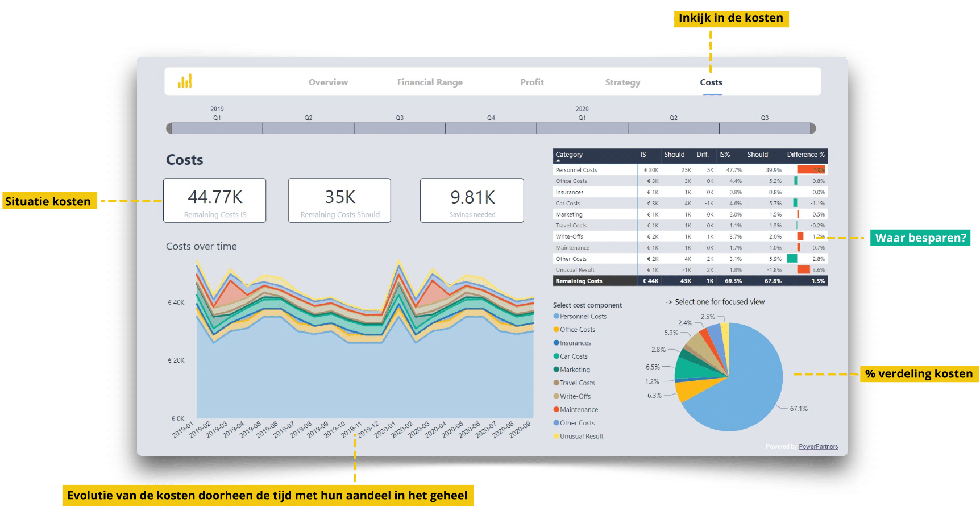980x523 pixels.
Task: Click the 44.77K Remaining Costs IS card
Action: click(x=215, y=200)
